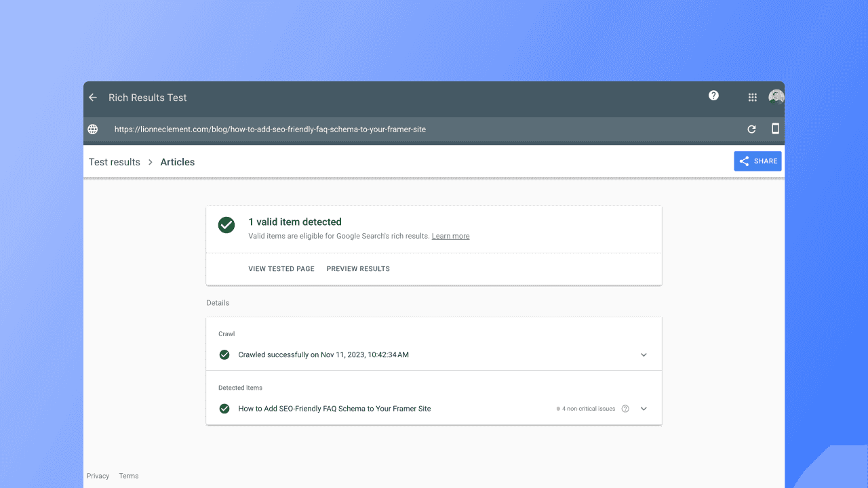This screenshot has width=868, height=488.
Task: Click the Articles breadcrumb
Action: click(x=178, y=162)
